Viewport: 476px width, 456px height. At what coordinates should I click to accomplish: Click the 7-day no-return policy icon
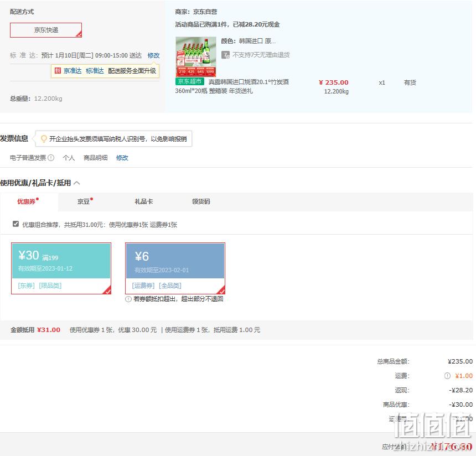tap(225, 55)
